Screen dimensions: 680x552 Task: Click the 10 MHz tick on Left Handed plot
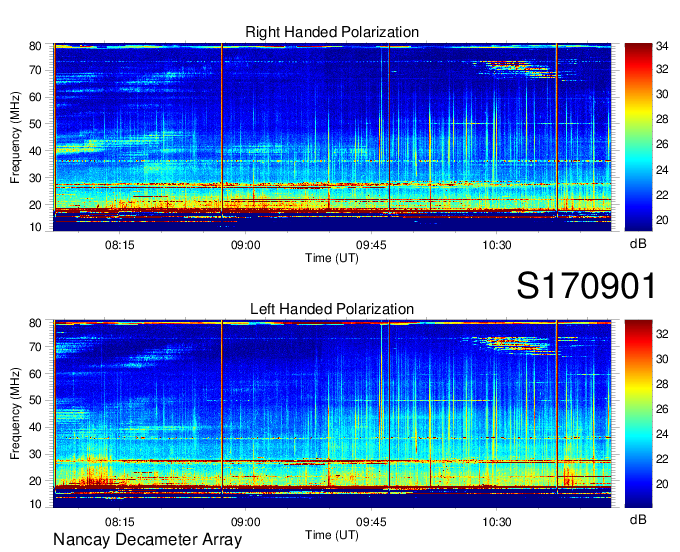click(35, 504)
